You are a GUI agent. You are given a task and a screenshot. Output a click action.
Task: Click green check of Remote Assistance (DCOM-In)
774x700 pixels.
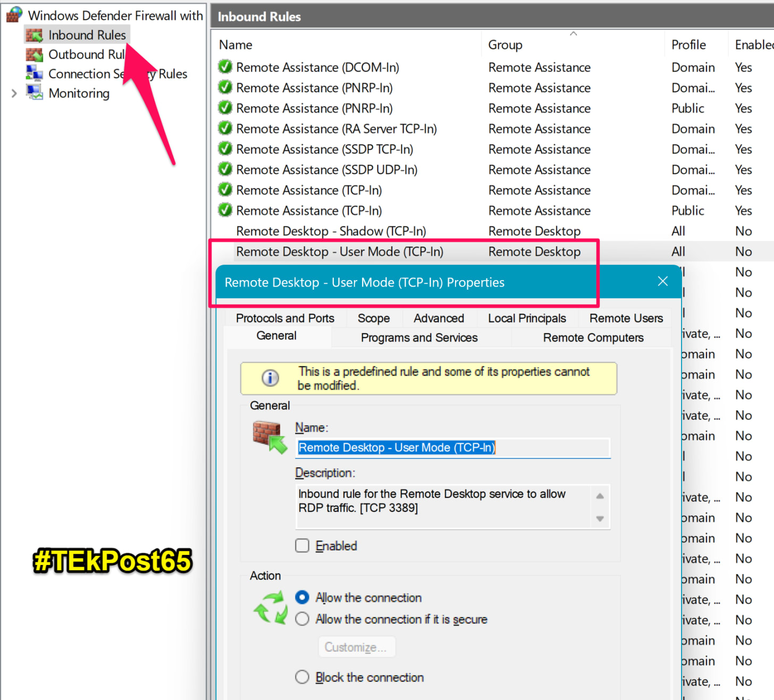225,67
